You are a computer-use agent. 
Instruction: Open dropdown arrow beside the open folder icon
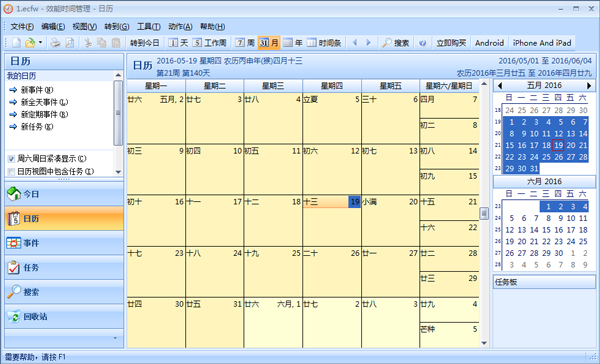click(40, 43)
